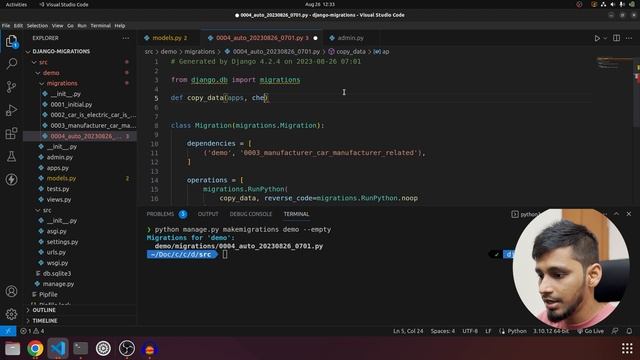Image resolution: width=640 pixels, height=360 pixels.
Task: Click the migrations breadcrumb segment
Action: click(200, 52)
